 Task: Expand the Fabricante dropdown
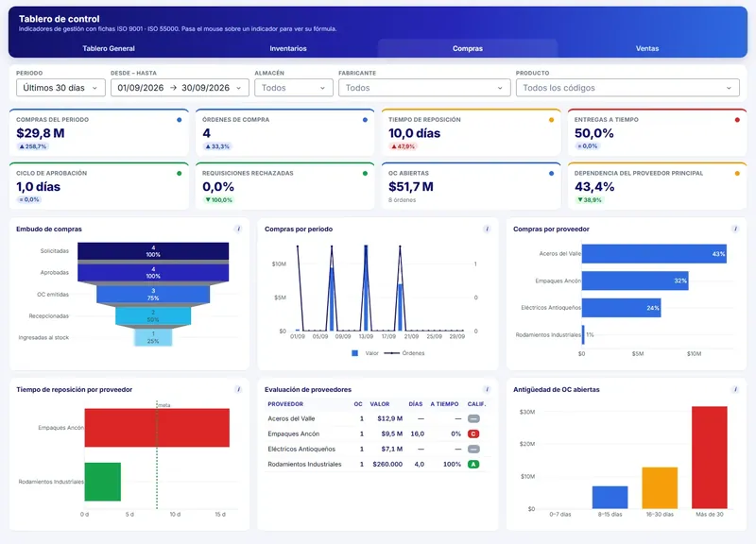[x=424, y=88]
